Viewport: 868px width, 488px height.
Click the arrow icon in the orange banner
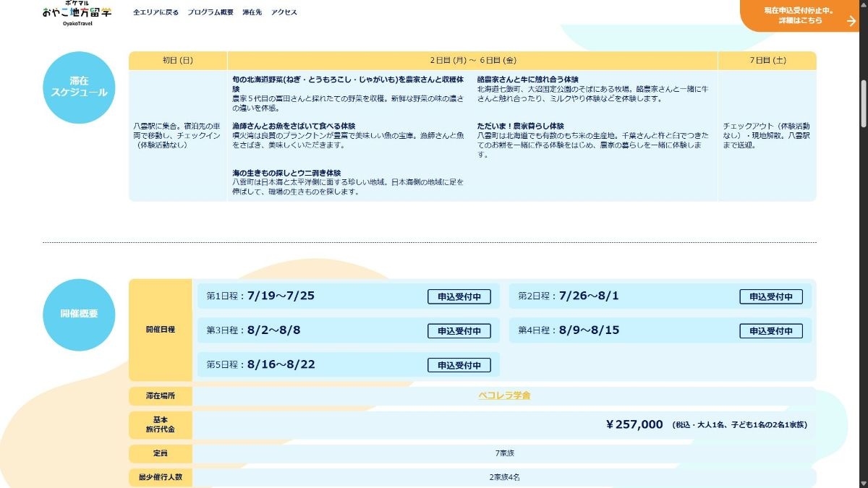[x=851, y=21]
